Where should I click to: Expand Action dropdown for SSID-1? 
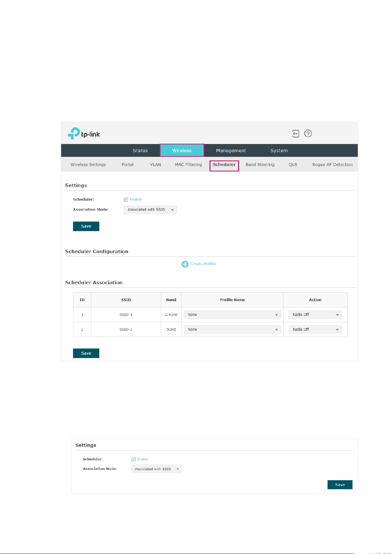[x=315, y=315]
